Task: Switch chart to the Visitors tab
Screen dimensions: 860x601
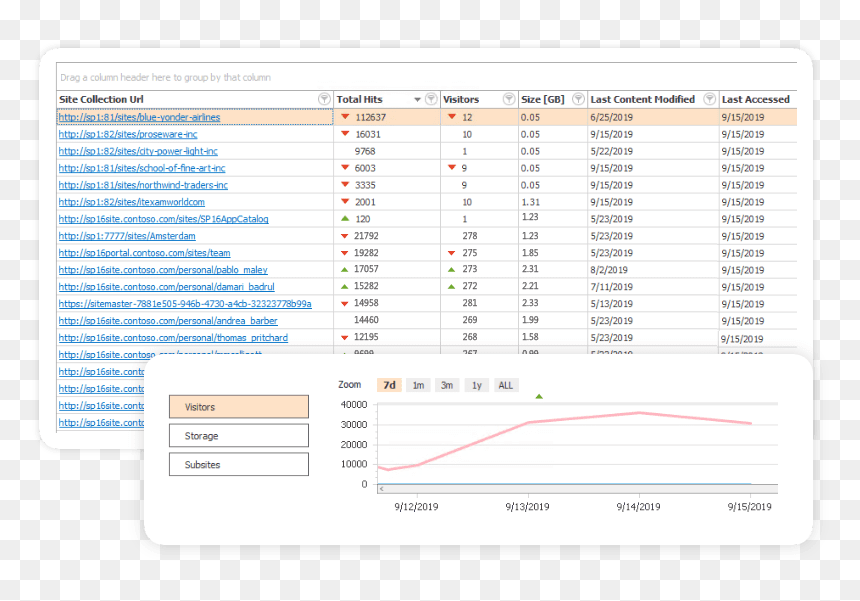Action: click(x=239, y=407)
